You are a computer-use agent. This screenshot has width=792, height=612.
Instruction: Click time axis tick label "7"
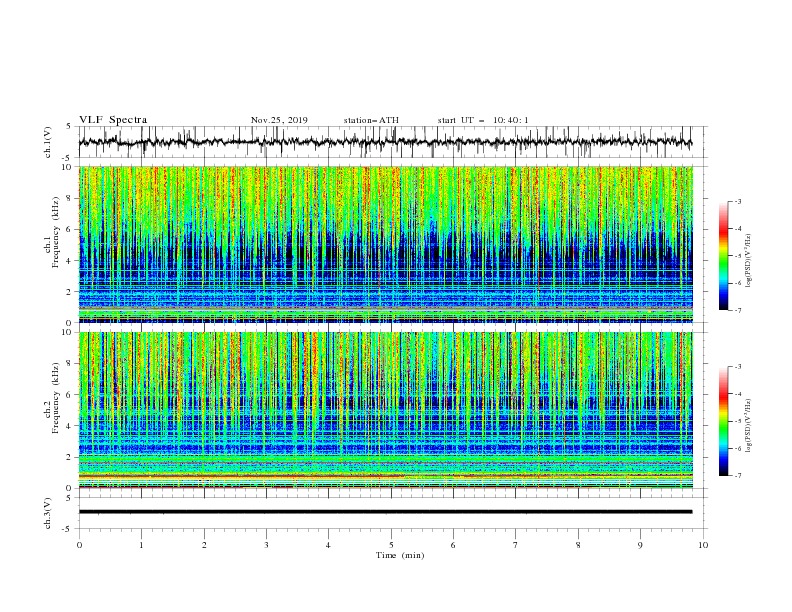pyautogui.click(x=516, y=545)
